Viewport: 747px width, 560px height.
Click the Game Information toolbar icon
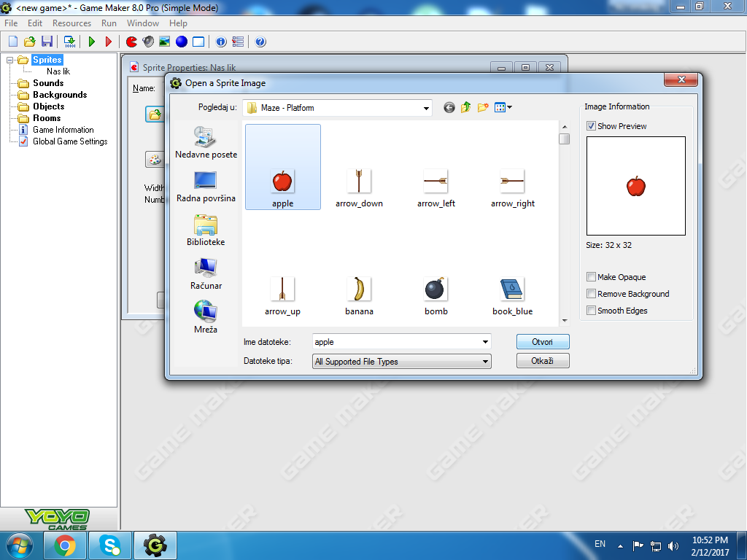click(x=221, y=42)
